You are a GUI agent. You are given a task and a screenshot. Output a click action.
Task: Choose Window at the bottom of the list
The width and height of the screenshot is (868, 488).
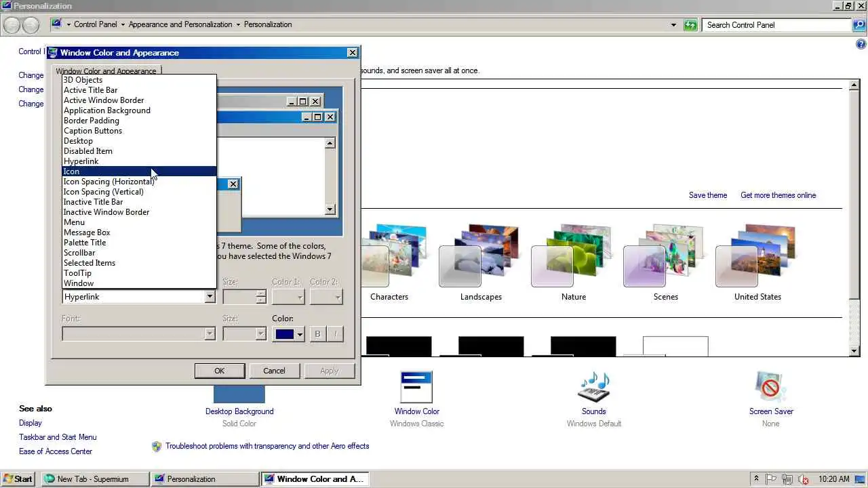click(x=139, y=283)
